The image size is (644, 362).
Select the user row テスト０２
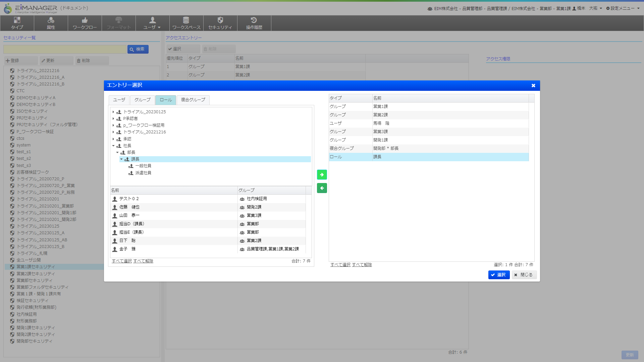pyautogui.click(x=208, y=199)
